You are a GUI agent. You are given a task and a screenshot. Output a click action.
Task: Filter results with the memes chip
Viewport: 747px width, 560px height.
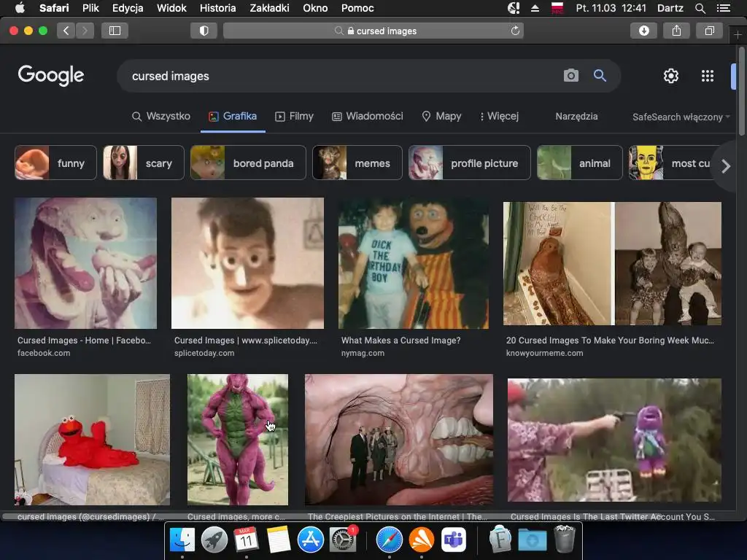tap(357, 163)
